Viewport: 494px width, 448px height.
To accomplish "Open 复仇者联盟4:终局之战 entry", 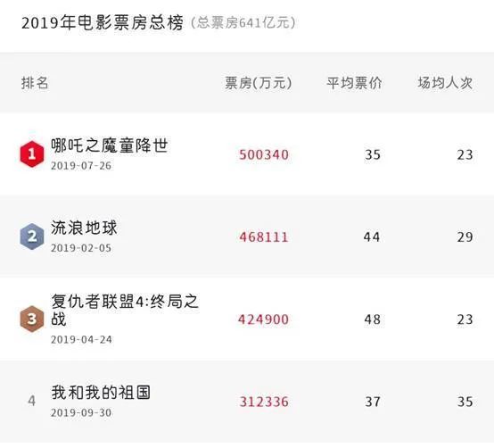I will [x=125, y=311].
